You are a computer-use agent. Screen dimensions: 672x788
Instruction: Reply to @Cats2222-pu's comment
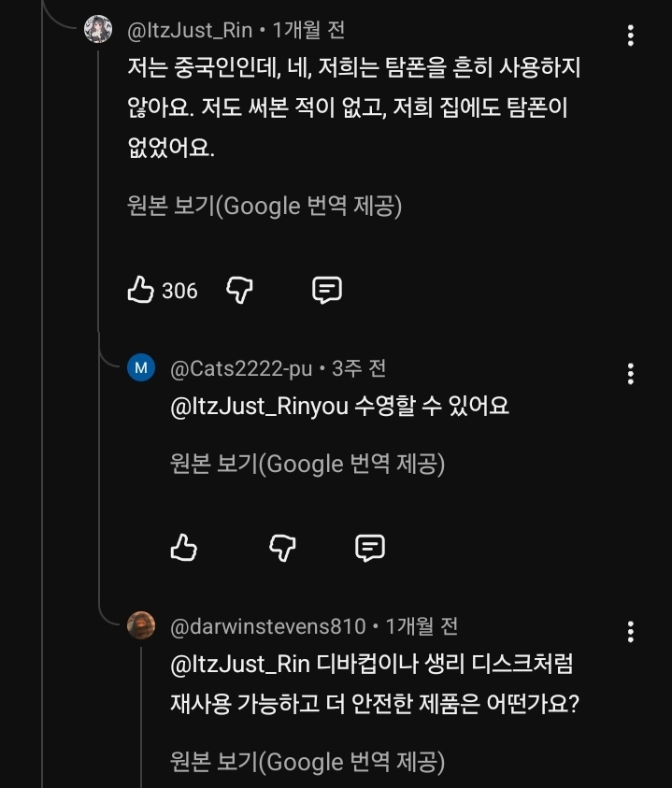pyautogui.click(x=371, y=549)
